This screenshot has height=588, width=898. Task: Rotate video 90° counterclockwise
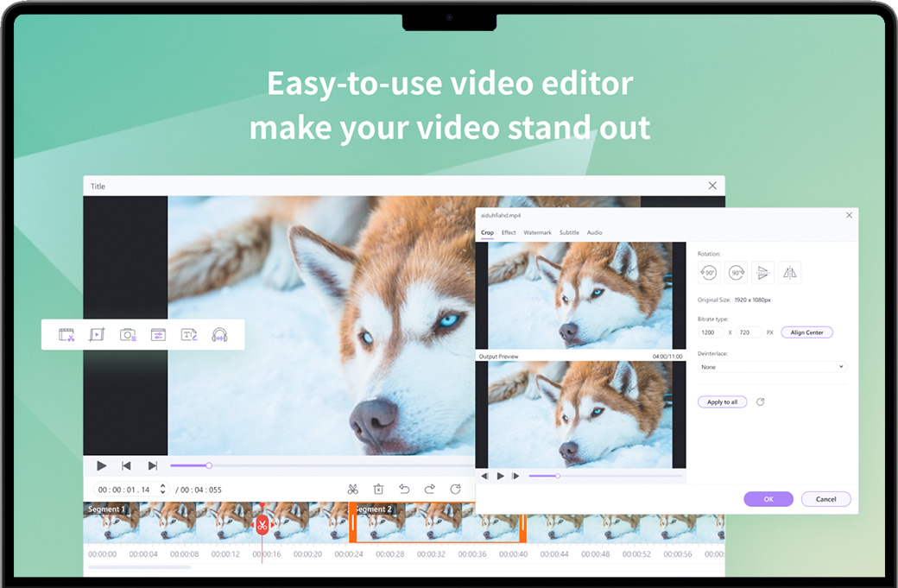point(709,273)
